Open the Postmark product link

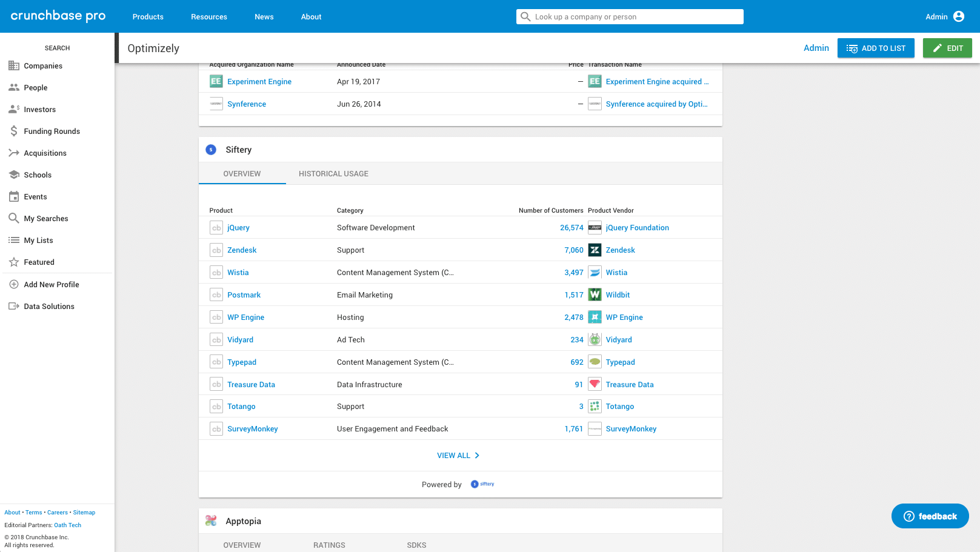pyautogui.click(x=244, y=295)
